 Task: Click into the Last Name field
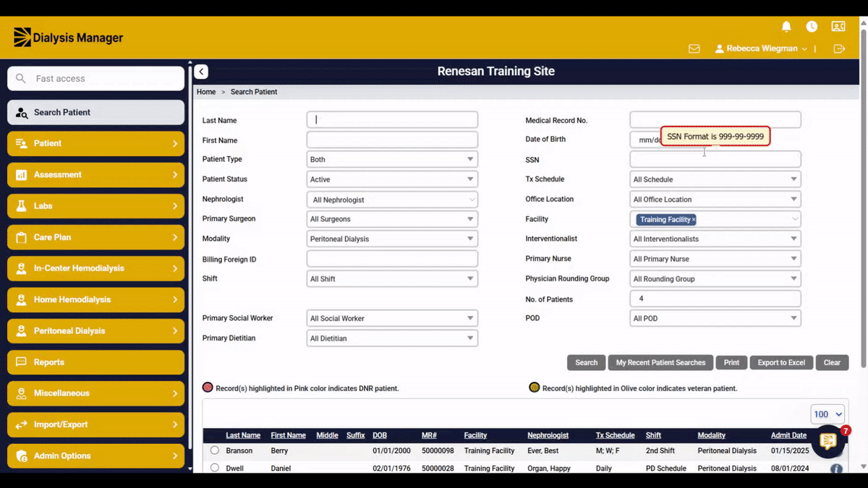tap(392, 120)
